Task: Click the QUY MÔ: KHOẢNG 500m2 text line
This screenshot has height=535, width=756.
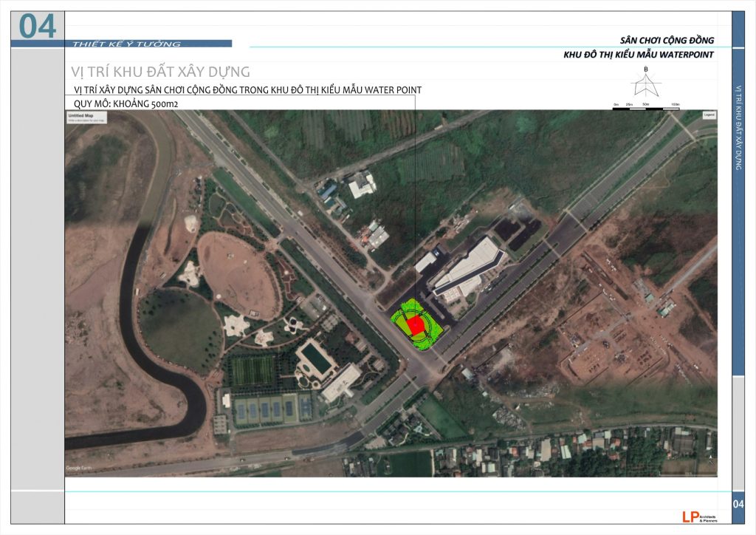Action: click(122, 104)
